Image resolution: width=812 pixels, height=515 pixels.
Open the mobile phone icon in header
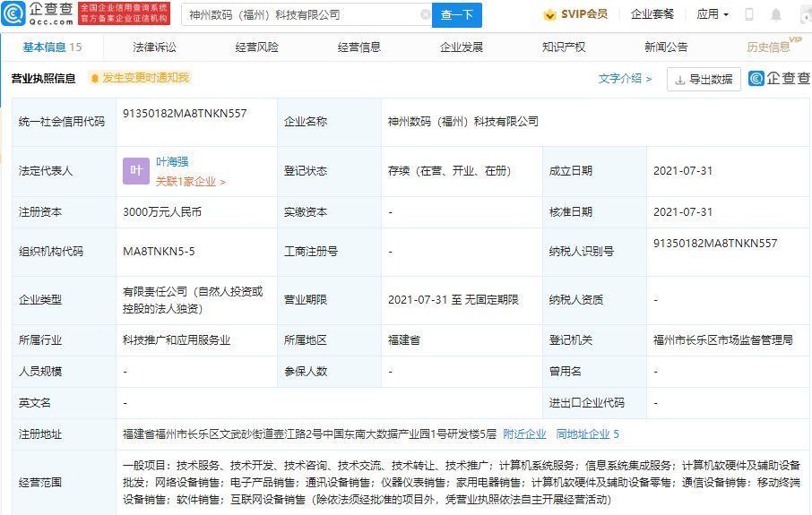(x=749, y=14)
